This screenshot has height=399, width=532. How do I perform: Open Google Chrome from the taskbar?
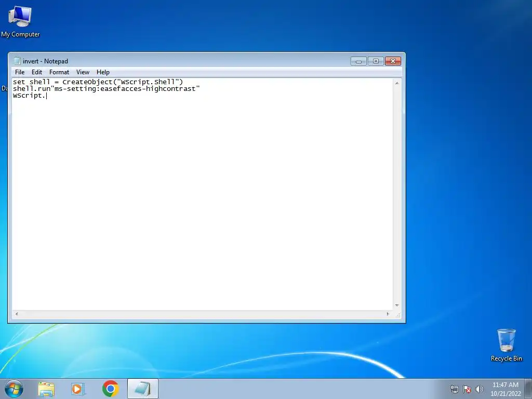coord(110,389)
